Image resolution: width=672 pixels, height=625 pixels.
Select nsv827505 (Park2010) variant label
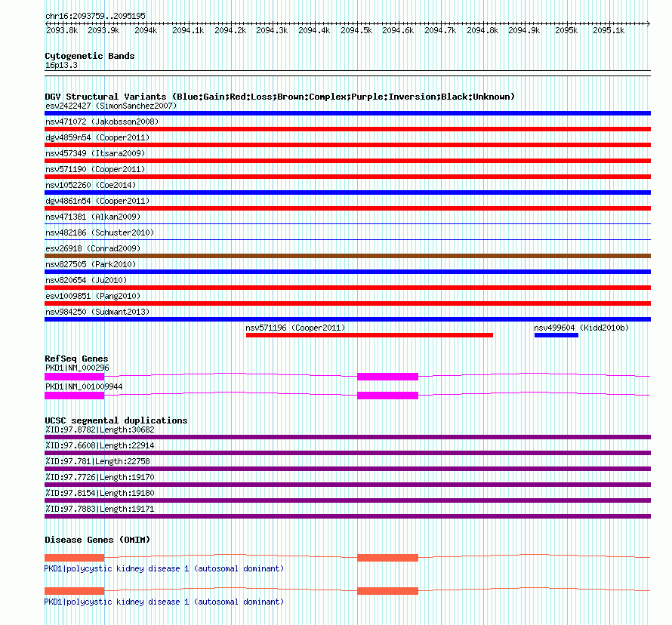click(x=91, y=264)
